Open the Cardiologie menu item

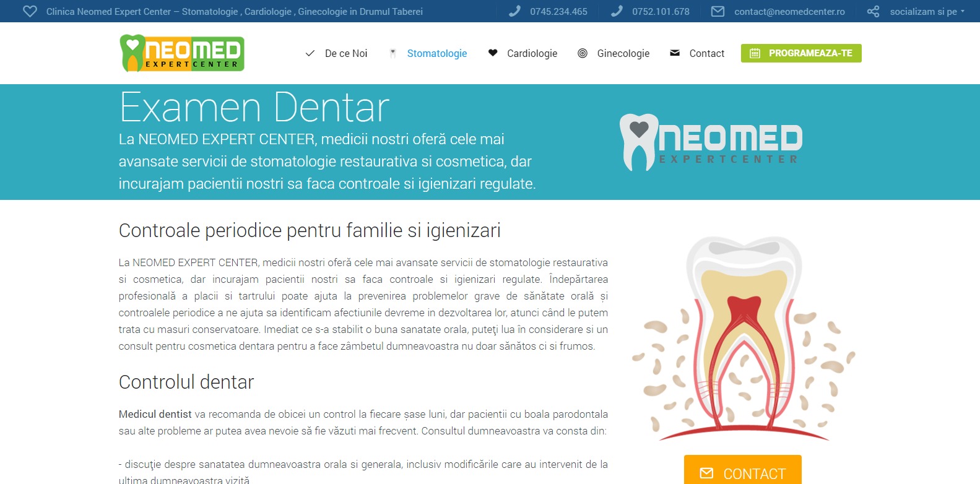click(532, 53)
